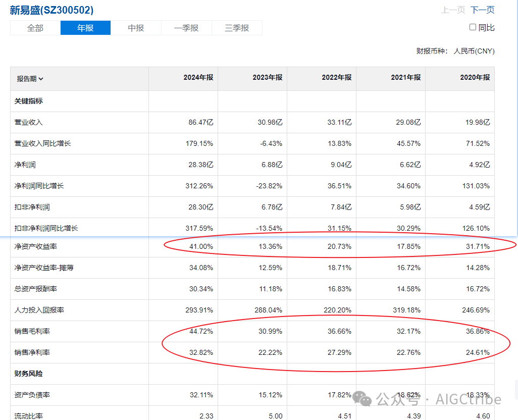Image resolution: width=518 pixels, height=420 pixels.
Task: Select the 净利润 row label
Action: tap(25, 165)
